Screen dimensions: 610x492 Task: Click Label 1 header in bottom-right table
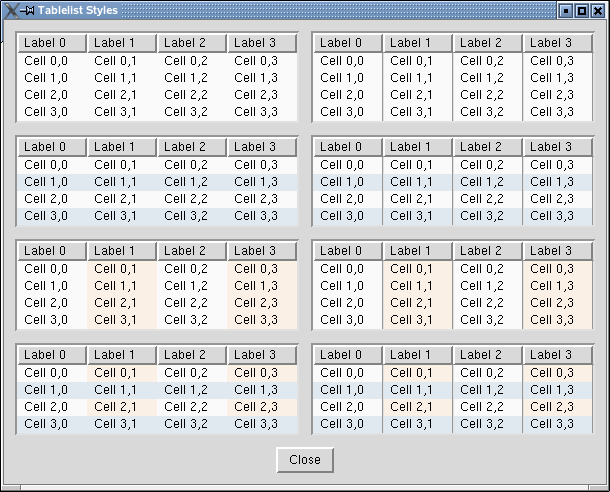(418, 355)
